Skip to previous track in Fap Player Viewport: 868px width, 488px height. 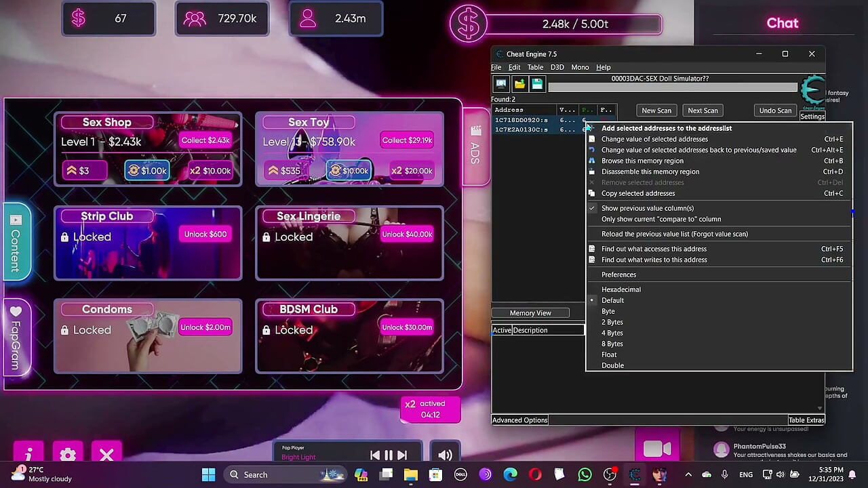[x=375, y=455]
